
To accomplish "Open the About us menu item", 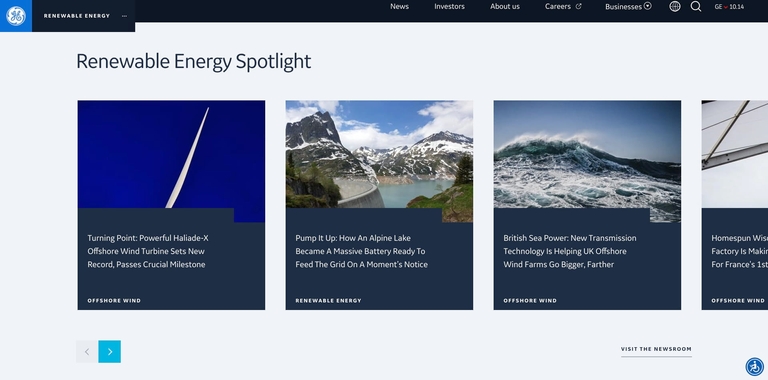I will pos(504,6).
